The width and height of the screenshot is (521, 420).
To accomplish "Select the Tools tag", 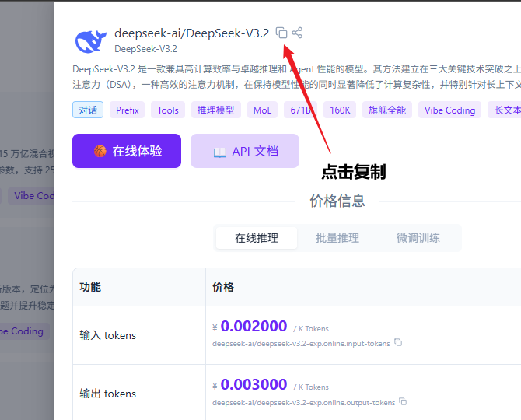I will (x=168, y=110).
